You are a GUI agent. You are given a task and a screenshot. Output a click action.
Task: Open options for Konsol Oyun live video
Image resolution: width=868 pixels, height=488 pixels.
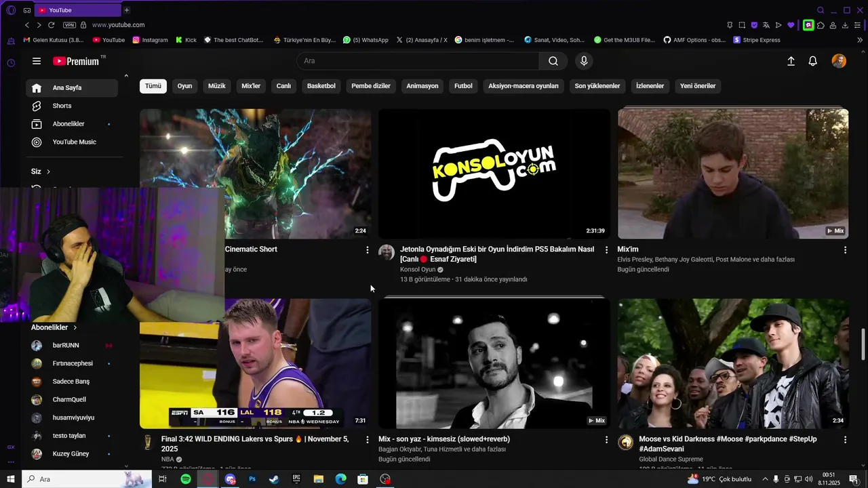606,250
